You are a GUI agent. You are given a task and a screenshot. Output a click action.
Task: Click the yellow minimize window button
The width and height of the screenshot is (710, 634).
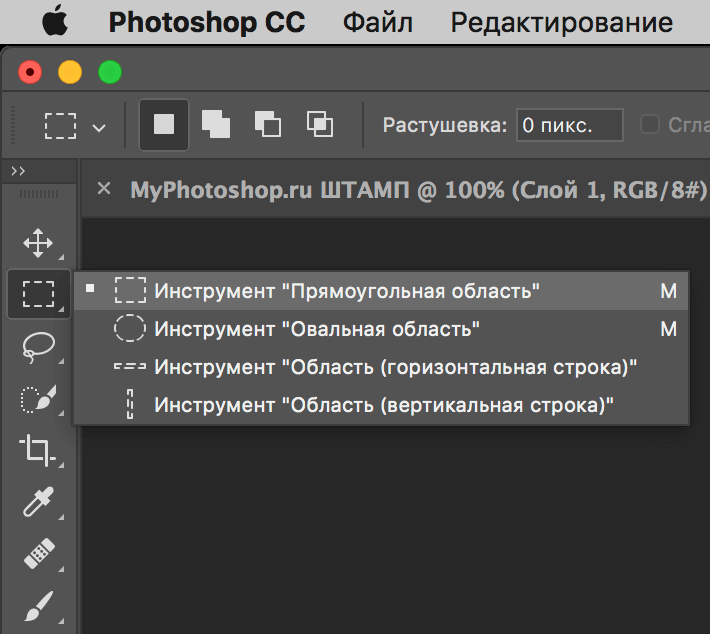[x=70, y=72]
